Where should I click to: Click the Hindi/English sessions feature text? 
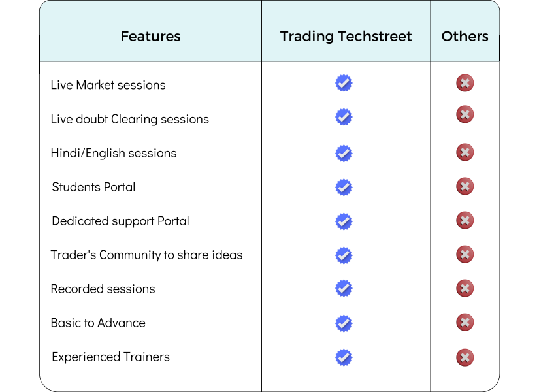[x=114, y=154]
